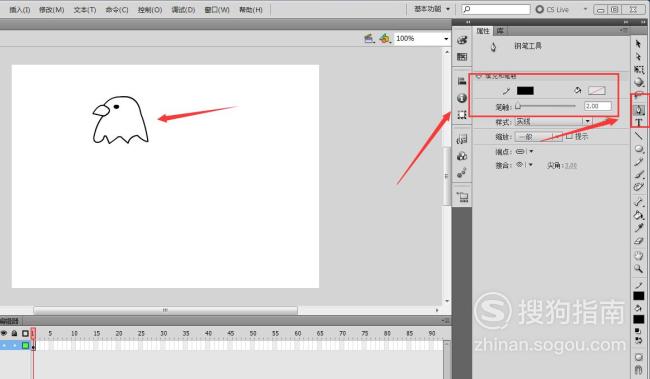Select the Hand tool
This screenshot has width=650, height=379.
[638, 256]
